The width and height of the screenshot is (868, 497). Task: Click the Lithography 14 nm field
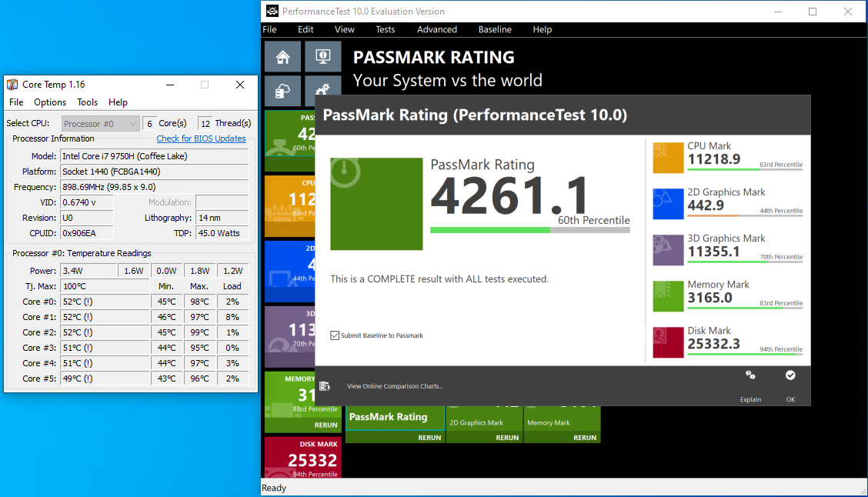point(222,218)
